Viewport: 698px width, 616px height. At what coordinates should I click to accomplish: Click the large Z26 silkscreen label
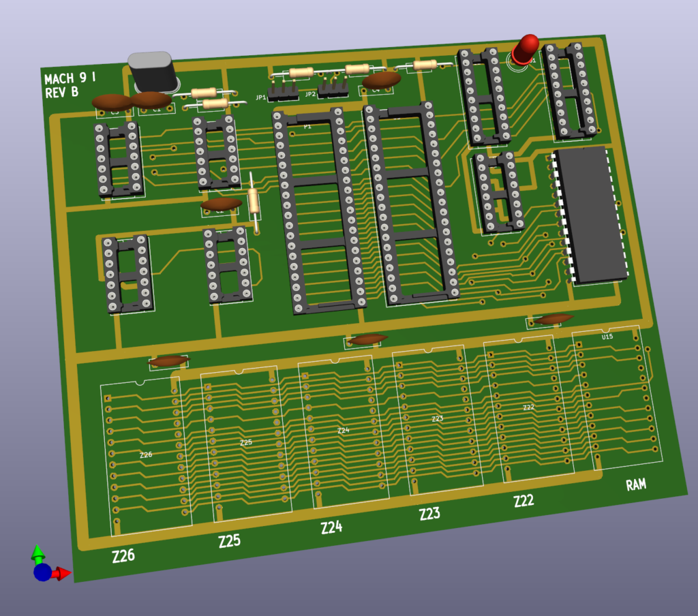[x=123, y=556]
